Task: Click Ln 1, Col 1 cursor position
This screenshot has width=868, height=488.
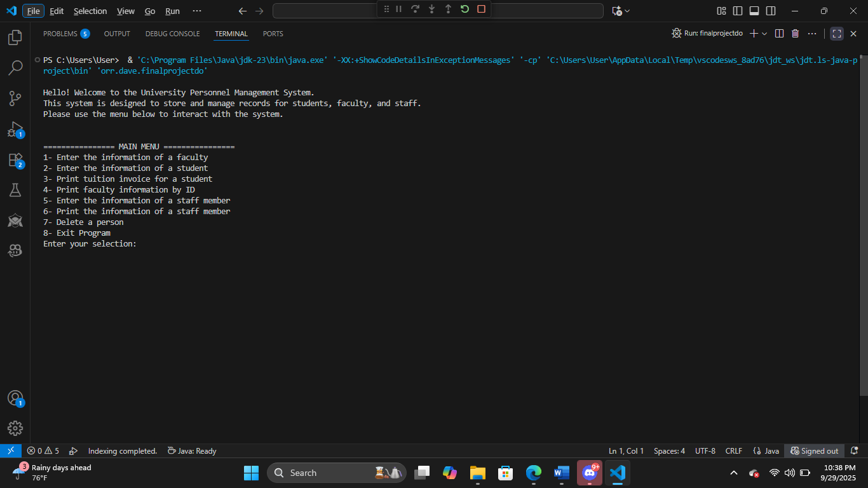Action: click(x=626, y=451)
